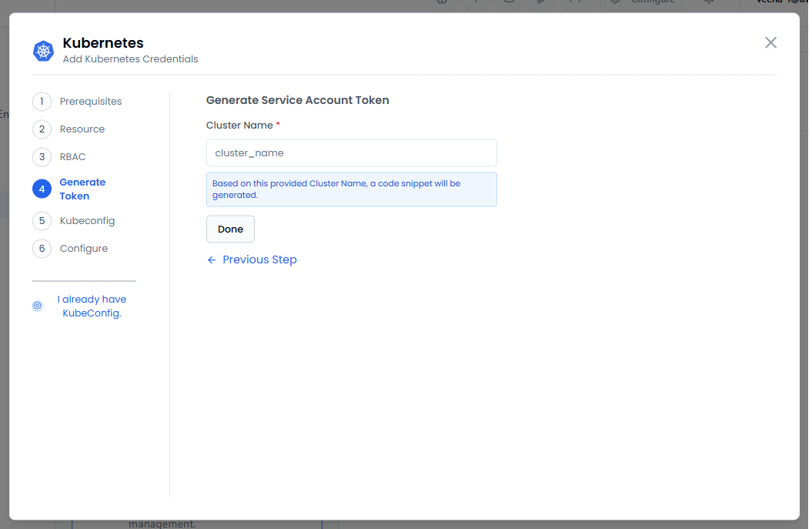Jump to the Kubeconfig step label
Viewport: 812px width, 529px height.
[87, 221]
